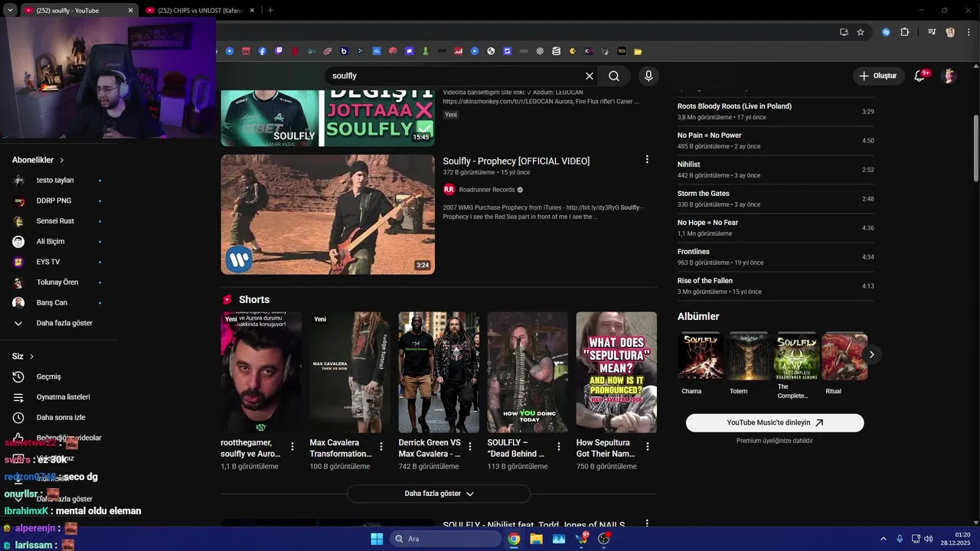Click YouTube Music'te dinleyin button
The image size is (980, 551).
tap(775, 422)
